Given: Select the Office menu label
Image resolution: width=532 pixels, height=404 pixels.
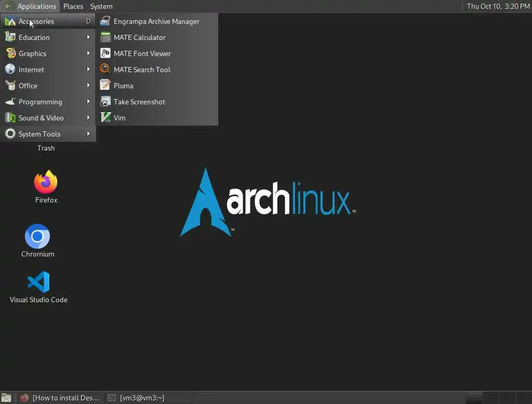Looking at the screenshot, I should (28, 86).
